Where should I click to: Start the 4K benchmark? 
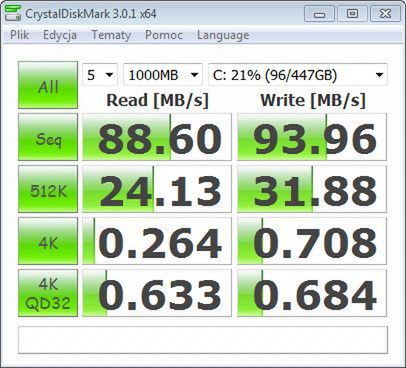pyautogui.click(x=48, y=241)
